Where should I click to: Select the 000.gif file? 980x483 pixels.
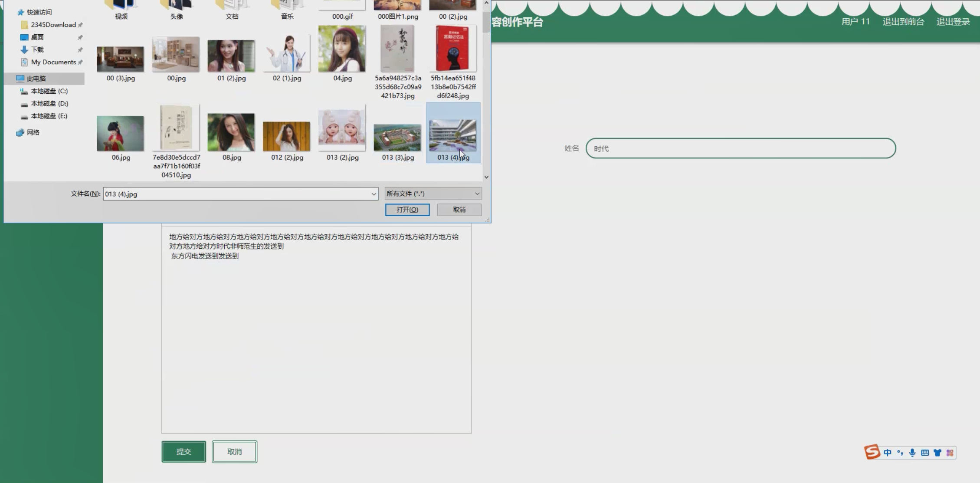tap(342, 10)
